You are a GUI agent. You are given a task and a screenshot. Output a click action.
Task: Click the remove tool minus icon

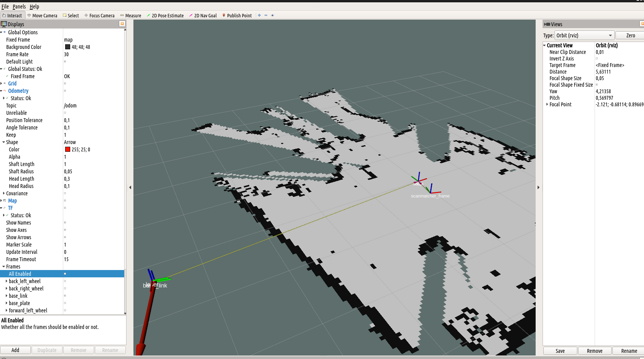pyautogui.click(x=266, y=15)
